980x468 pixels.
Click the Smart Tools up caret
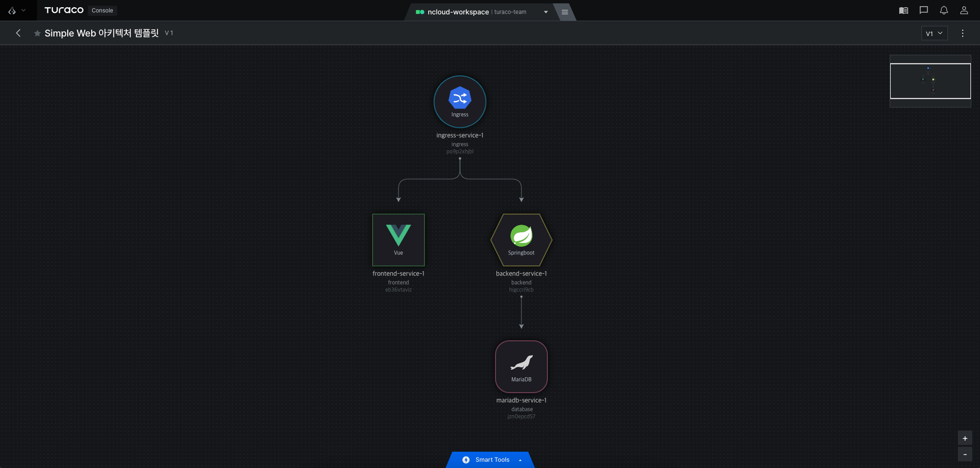[520, 460]
